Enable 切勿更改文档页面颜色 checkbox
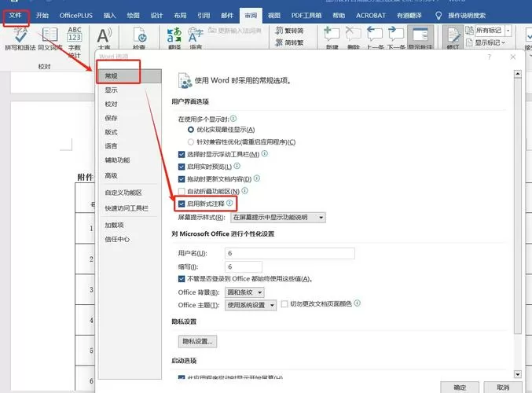The image size is (532, 393). pos(284,303)
